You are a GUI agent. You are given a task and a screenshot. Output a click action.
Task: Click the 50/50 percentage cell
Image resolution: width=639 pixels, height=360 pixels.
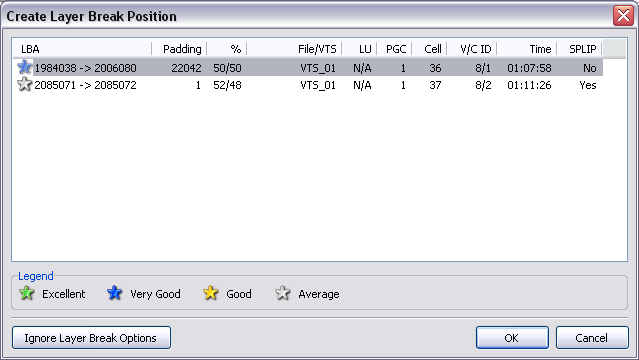227,68
